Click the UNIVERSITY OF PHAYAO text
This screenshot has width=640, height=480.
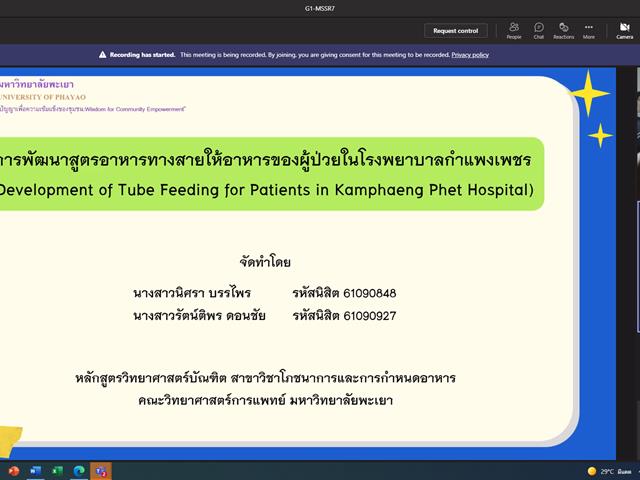point(42,97)
